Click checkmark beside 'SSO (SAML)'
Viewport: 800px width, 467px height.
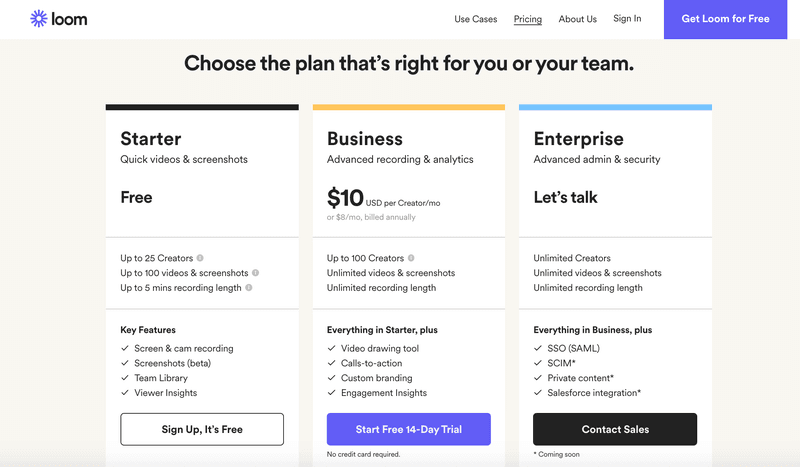tap(537, 348)
